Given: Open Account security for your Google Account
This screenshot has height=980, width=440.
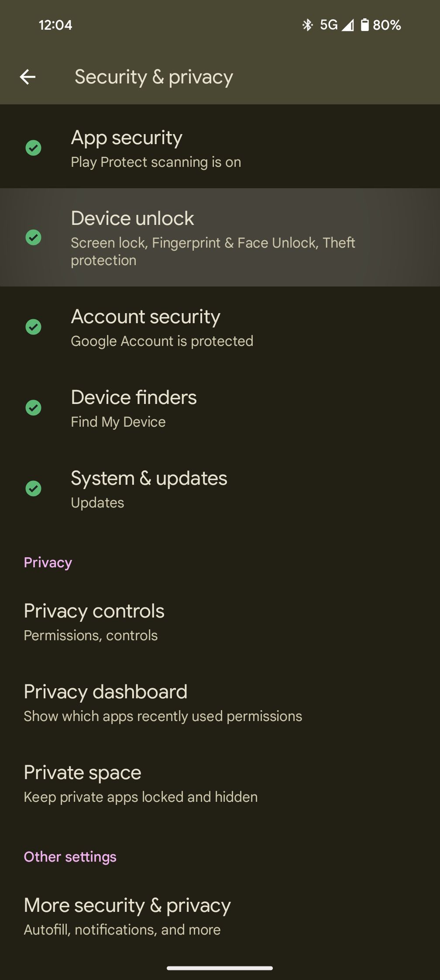Looking at the screenshot, I should click(175, 328).
